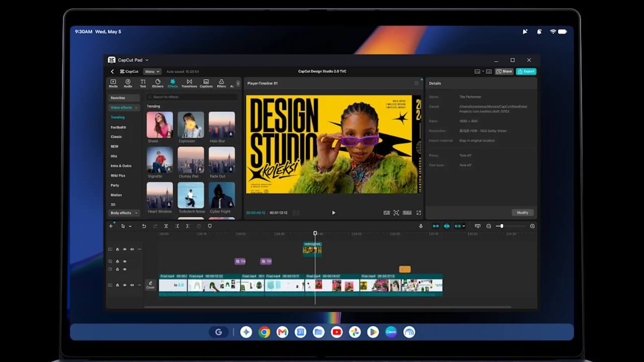Switch to the Media tab
Image resolution: width=644 pixels, height=362 pixels.
(113, 83)
